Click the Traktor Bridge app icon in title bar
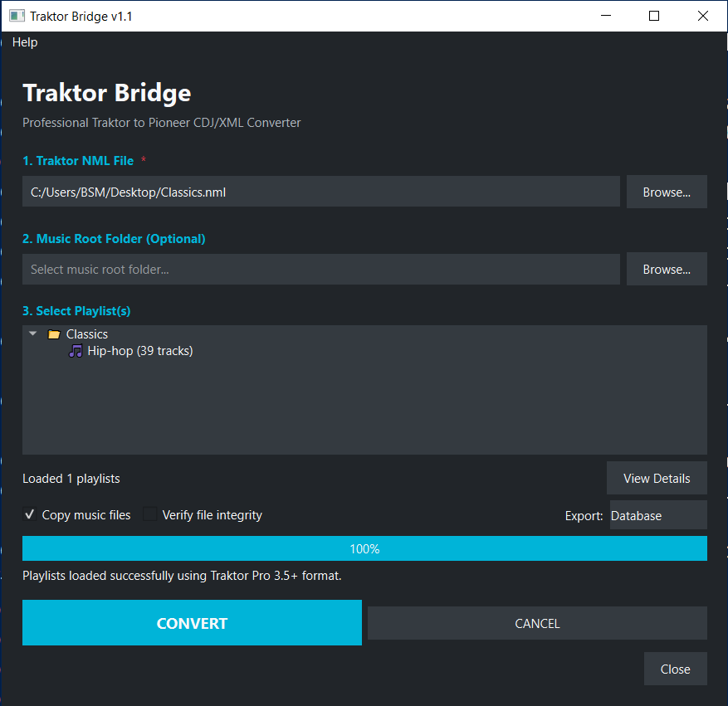728x706 pixels. point(17,17)
